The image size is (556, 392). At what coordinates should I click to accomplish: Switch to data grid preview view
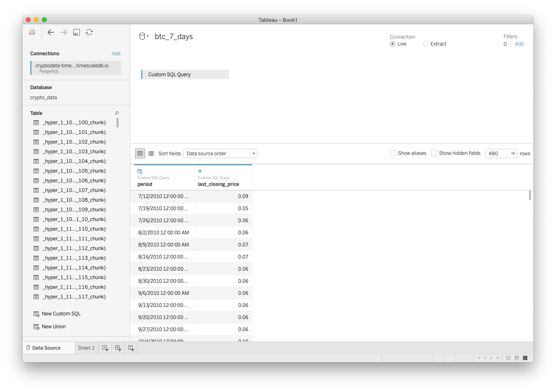click(x=140, y=154)
